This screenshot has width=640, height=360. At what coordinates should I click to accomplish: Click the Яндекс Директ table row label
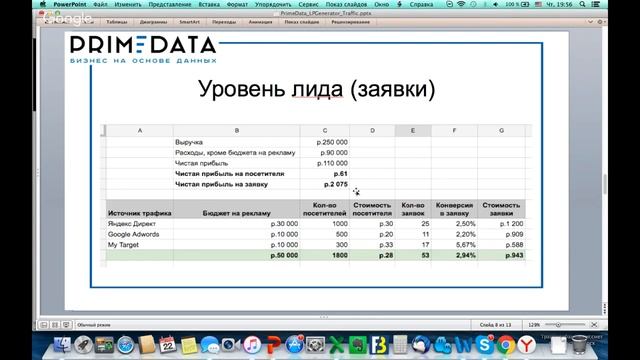(131, 224)
